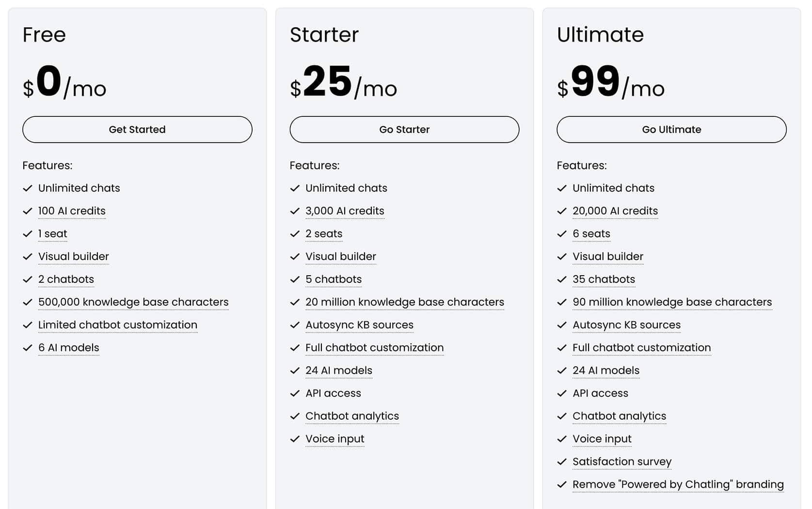The width and height of the screenshot is (812, 509).
Task: Click the checkmark beside 3,000 AI credits
Action: [295, 211]
